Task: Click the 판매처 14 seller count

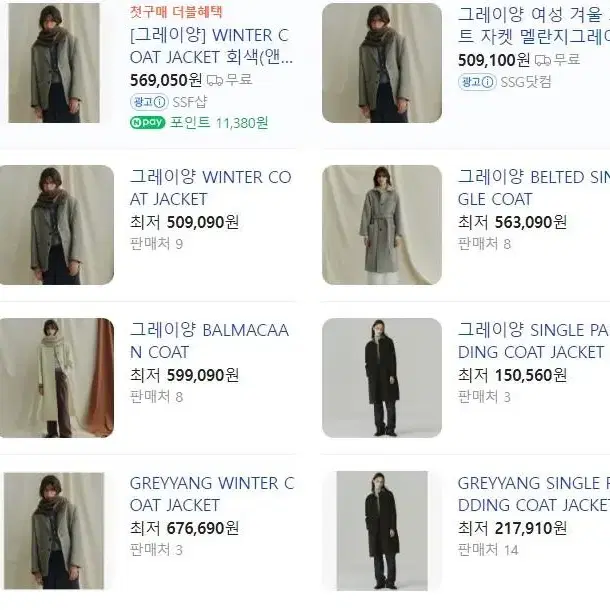Action: click(488, 550)
